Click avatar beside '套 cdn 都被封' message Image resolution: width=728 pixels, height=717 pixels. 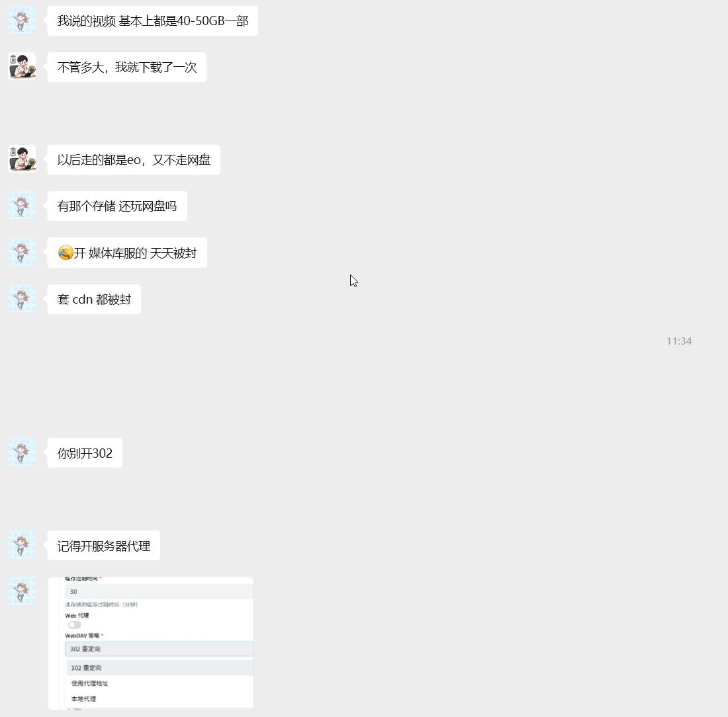pos(22,298)
